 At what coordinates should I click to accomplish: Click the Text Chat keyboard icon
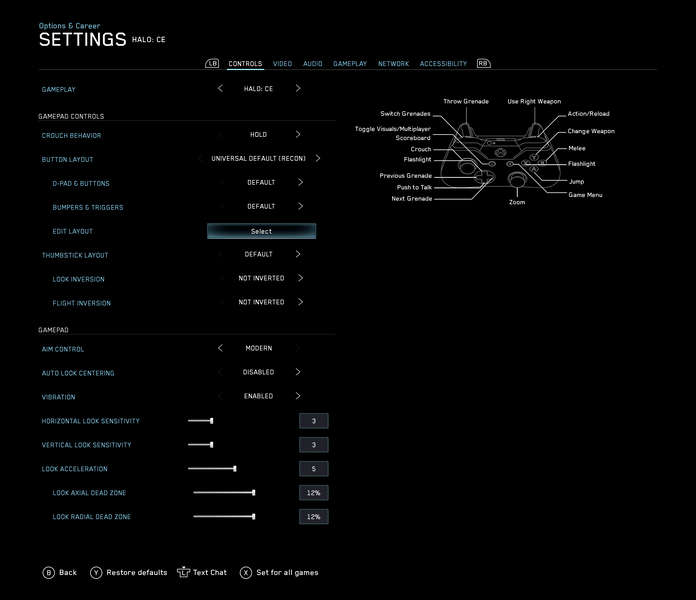coord(183,572)
